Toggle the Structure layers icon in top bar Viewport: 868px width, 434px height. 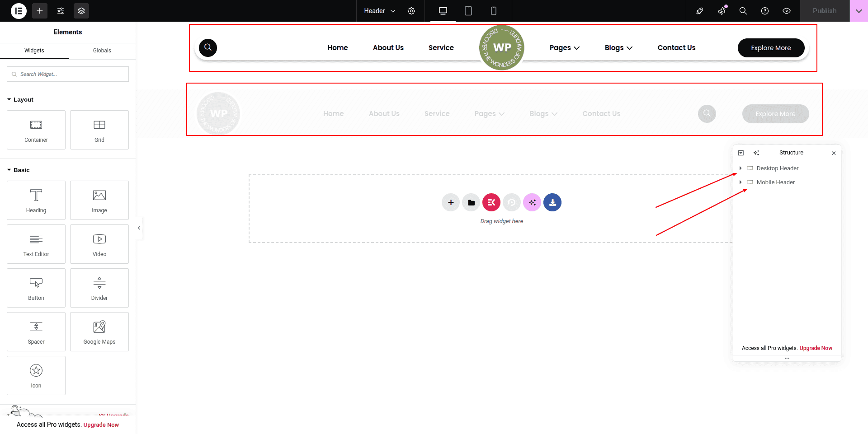81,11
